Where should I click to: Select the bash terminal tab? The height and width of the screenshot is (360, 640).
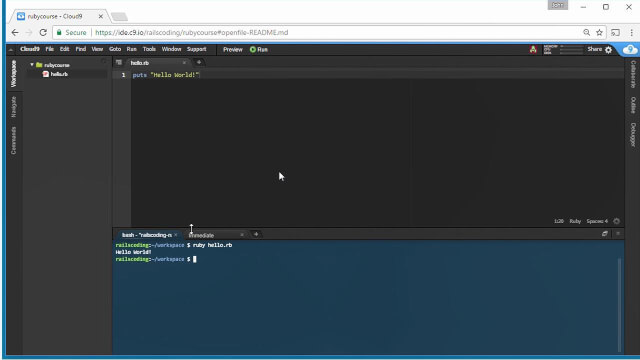[x=146, y=235]
